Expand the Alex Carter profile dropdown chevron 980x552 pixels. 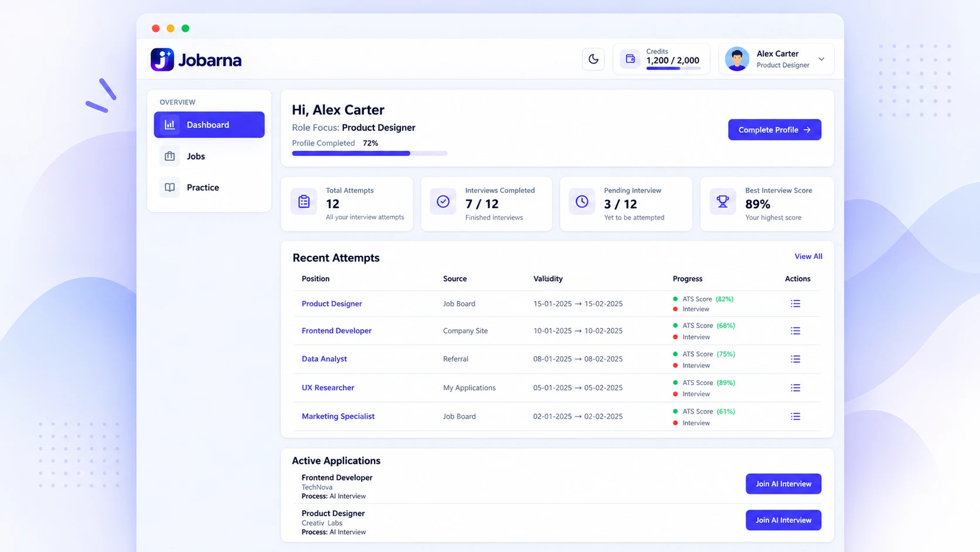[821, 59]
